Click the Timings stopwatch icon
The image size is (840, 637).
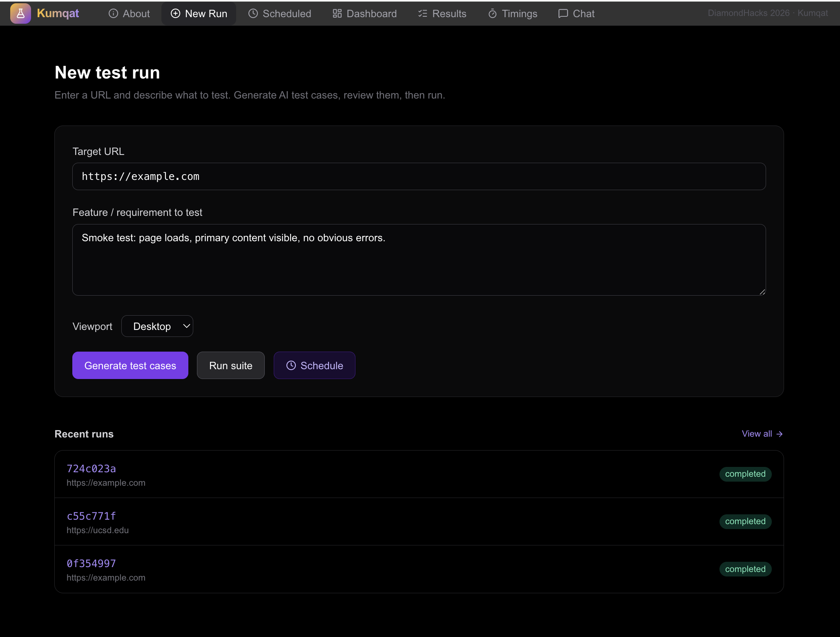[492, 13]
